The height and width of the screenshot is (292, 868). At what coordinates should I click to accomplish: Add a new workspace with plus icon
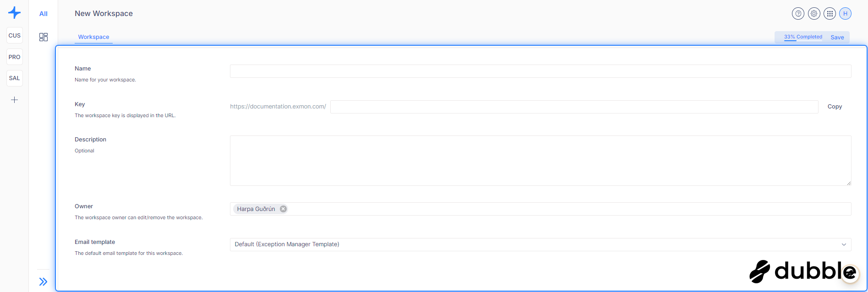tap(15, 100)
